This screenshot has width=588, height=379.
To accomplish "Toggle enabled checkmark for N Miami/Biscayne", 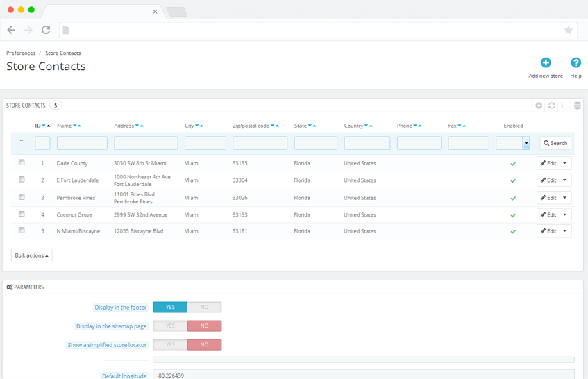I will click(513, 232).
